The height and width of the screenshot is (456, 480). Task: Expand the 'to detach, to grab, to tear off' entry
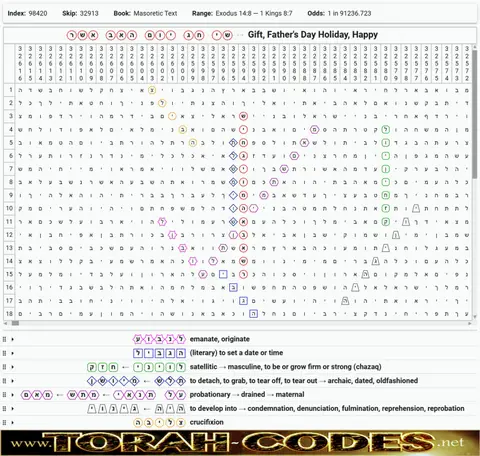(x=13, y=381)
